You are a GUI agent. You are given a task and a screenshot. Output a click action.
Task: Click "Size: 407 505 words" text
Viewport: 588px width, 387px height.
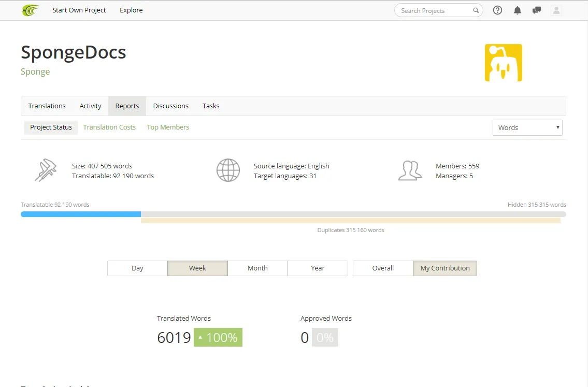(x=102, y=166)
